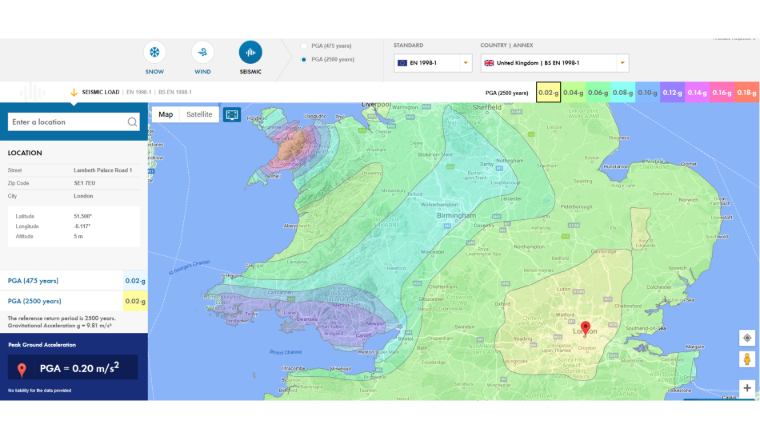Select PGA (475 years) radio option
The image size is (760, 439).
[304, 46]
